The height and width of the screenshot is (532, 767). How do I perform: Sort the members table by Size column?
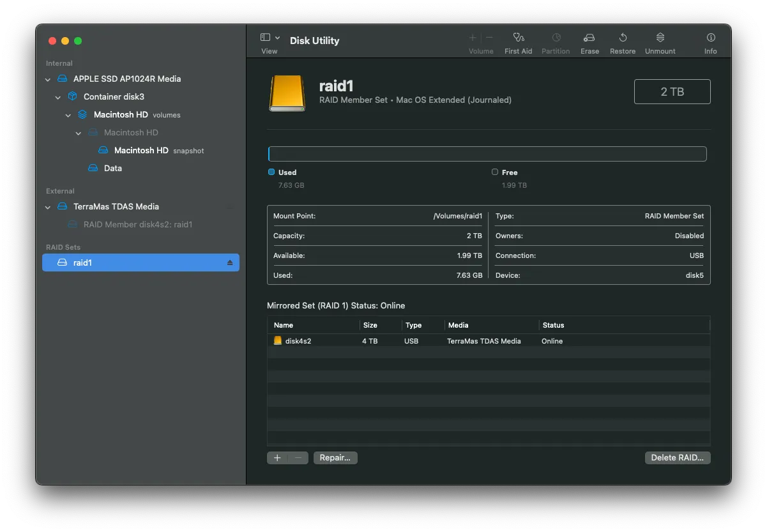click(370, 325)
